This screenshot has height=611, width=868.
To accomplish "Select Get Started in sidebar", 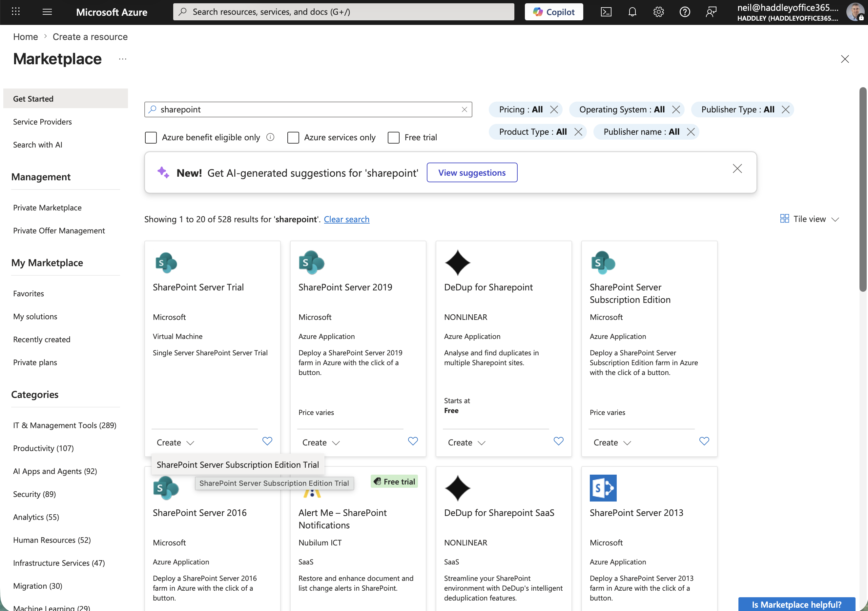I will pos(65,99).
